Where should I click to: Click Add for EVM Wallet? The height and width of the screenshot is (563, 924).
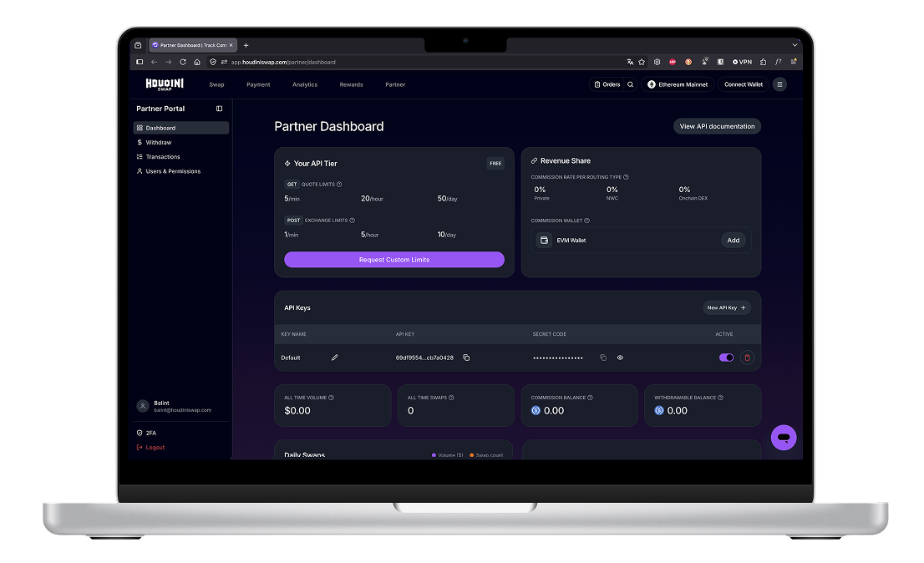(733, 241)
